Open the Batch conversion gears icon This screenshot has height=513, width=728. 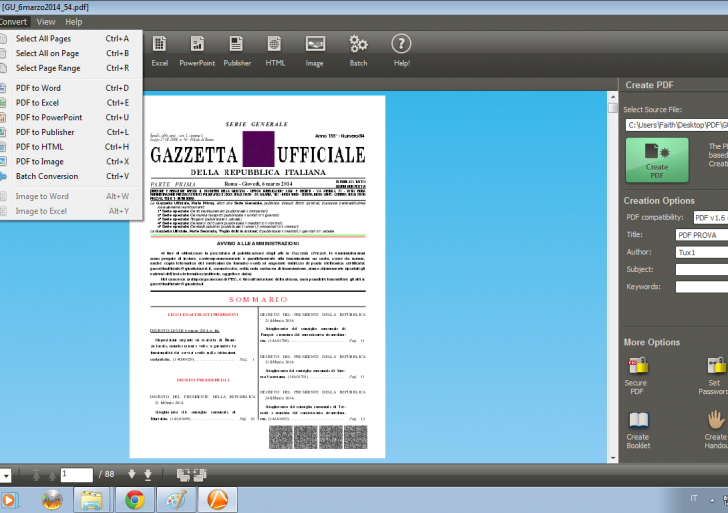(358, 48)
